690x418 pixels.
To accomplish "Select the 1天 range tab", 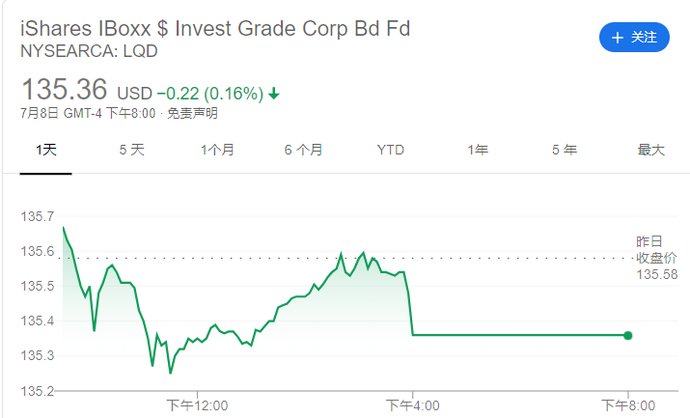I will (x=46, y=150).
